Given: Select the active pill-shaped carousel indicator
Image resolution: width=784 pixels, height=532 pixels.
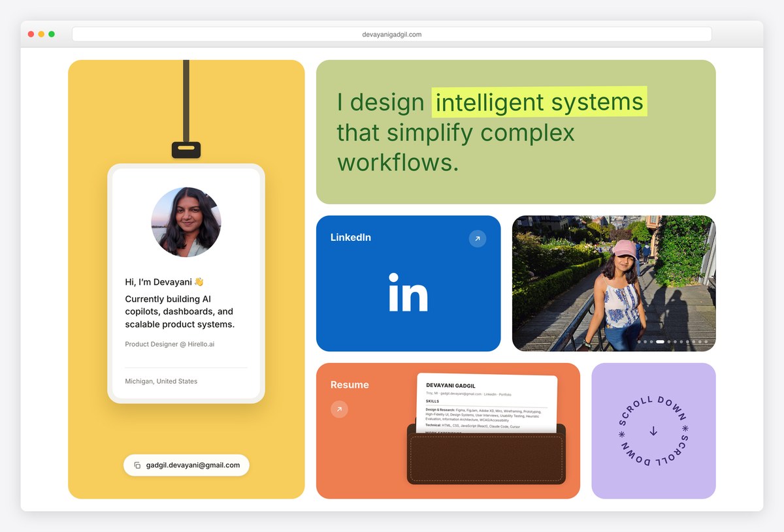Looking at the screenshot, I should pos(660,341).
